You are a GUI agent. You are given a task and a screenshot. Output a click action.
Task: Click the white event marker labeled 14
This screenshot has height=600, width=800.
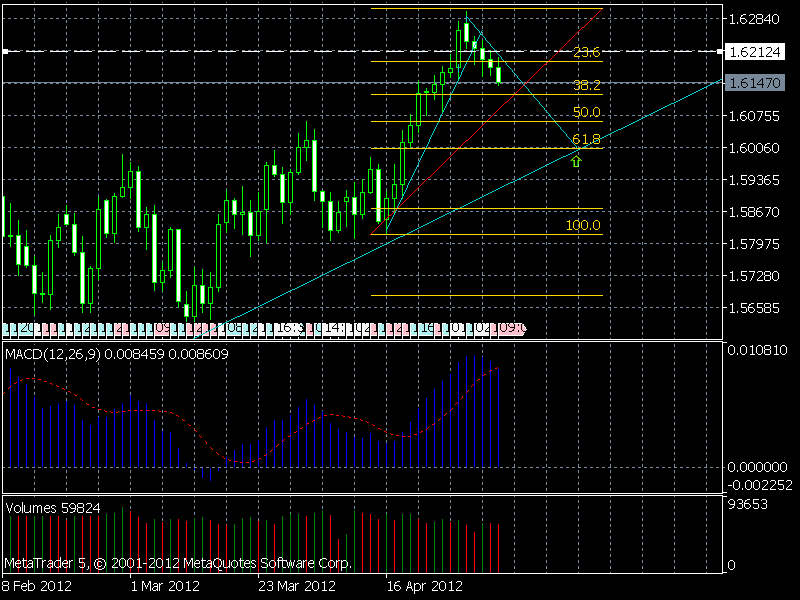(334, 329)
